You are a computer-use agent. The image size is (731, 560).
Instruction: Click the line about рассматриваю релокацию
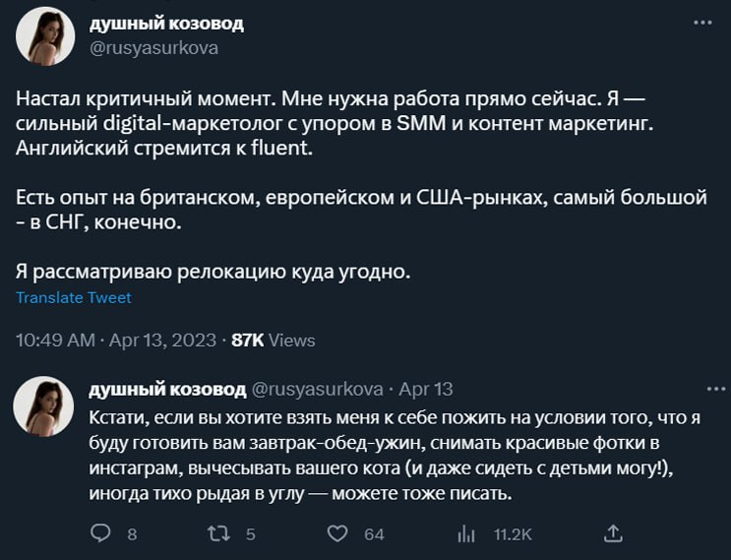coord(212,271)
